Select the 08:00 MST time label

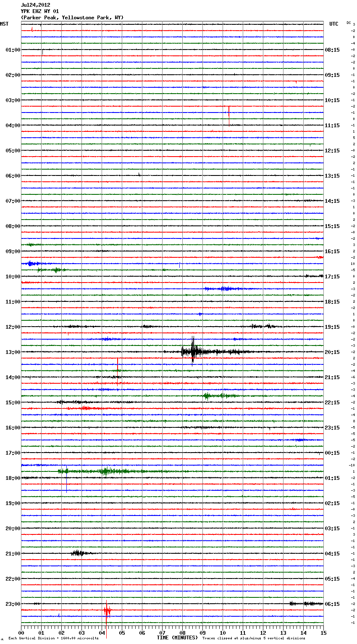[13, 226]
